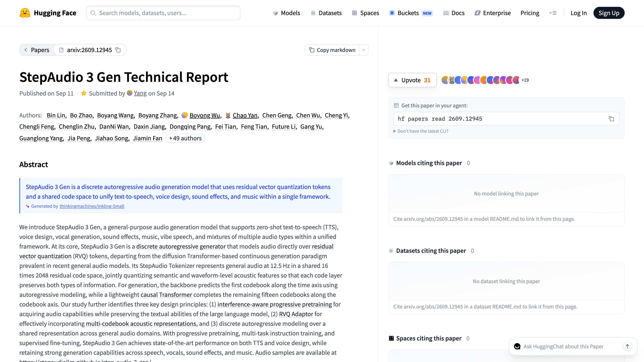This screenshot has width=644, height=362.
Task: Open the Models tab
Action: coord(287,13)
